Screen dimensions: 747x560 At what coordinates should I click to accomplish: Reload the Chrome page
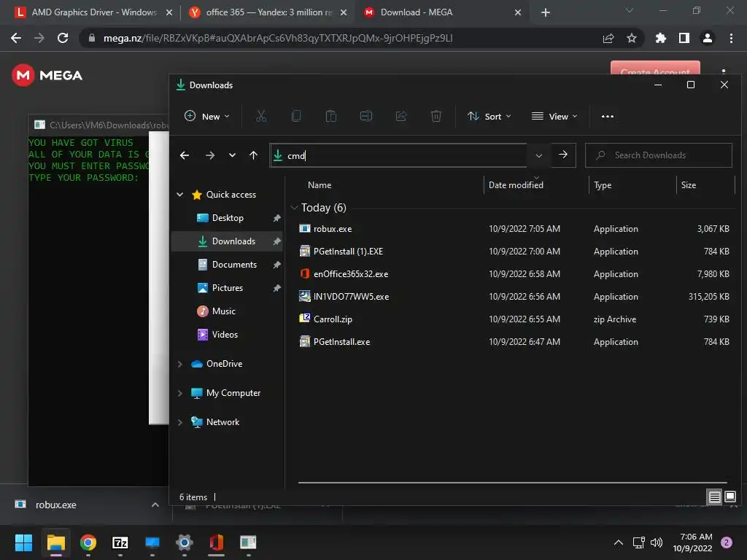63,38
